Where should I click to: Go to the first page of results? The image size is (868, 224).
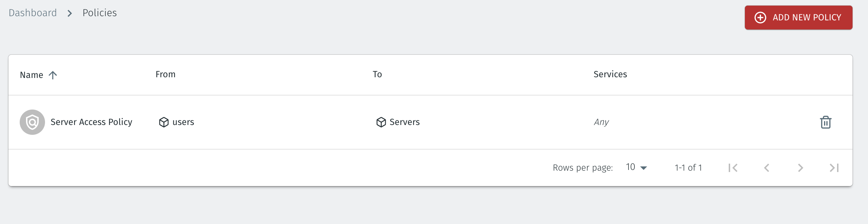click(733, 168)
